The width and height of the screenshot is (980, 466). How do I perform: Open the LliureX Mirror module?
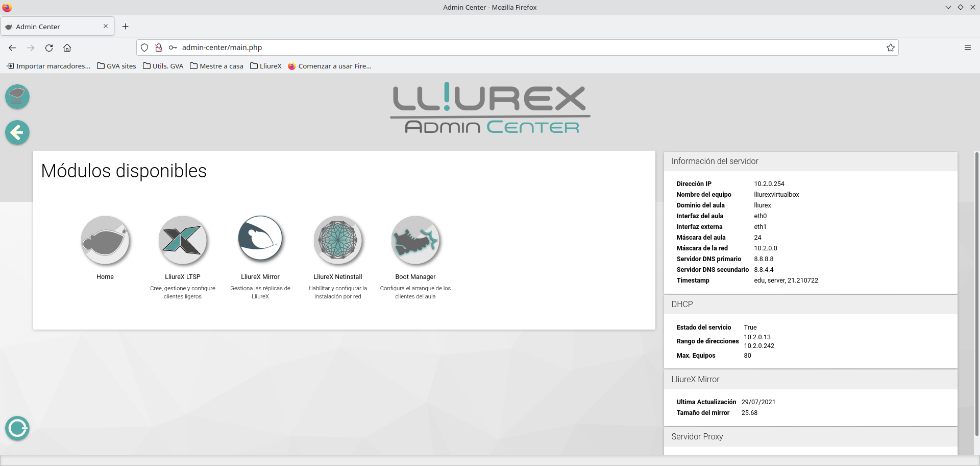(x=260, y=240)
